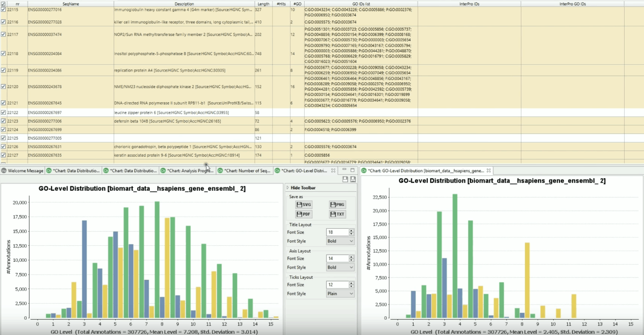
Task: Click the Welcome Message tab icon
Action: (4, 170)
